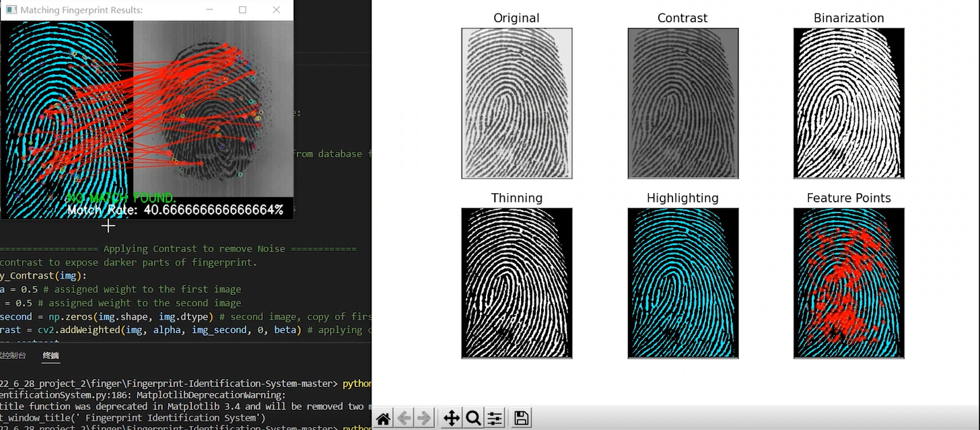Viewport: 980px width, 430px height.
Task: Click the 'contrast to expose darker parts' comment
Action: (129, 262)
